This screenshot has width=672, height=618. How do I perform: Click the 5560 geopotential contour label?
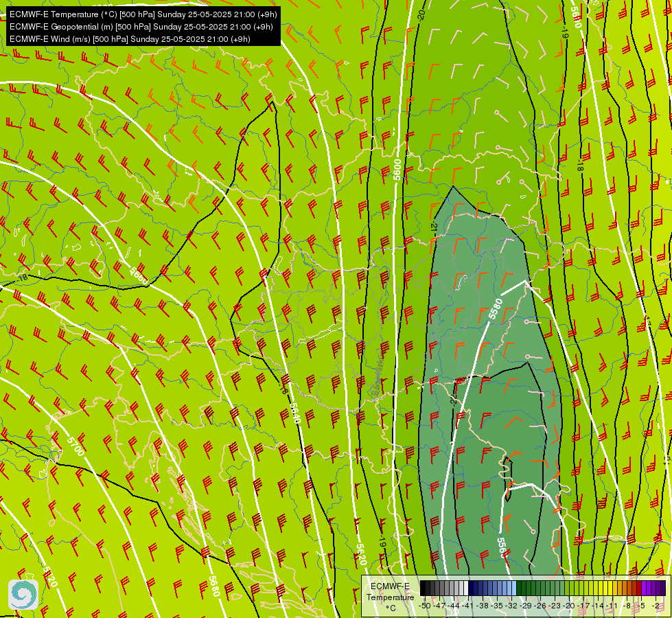pos(502,548)
